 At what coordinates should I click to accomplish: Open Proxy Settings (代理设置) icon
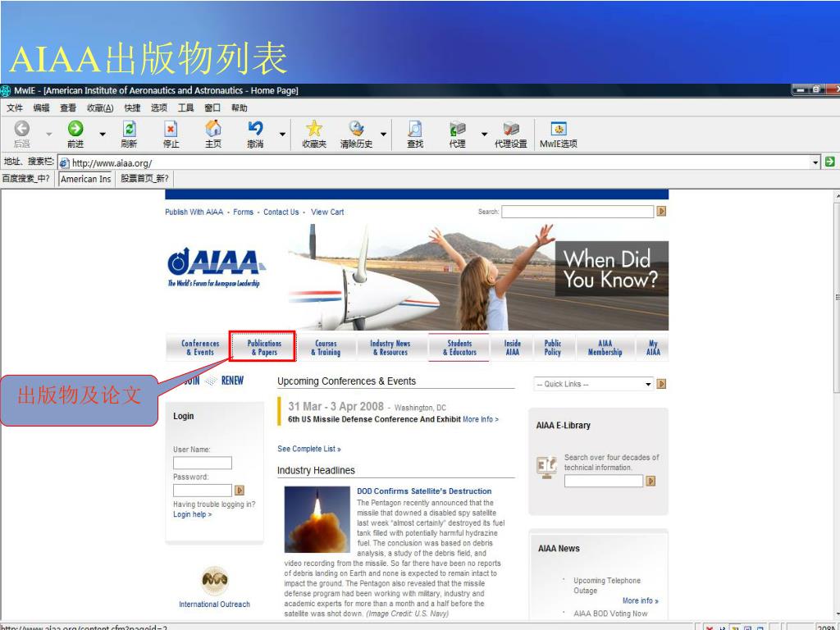(x=510, y=129)
